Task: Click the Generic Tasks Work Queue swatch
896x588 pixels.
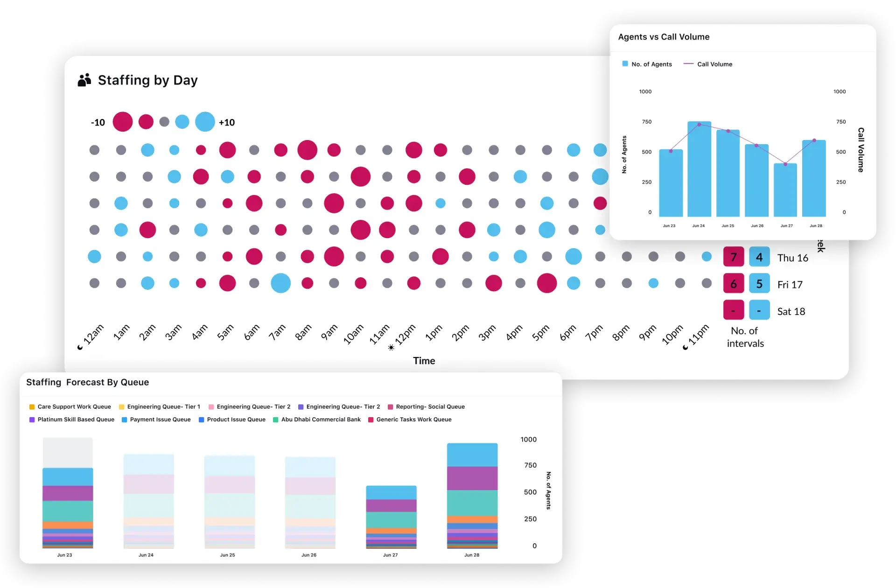Action: [x=371, y=420]
